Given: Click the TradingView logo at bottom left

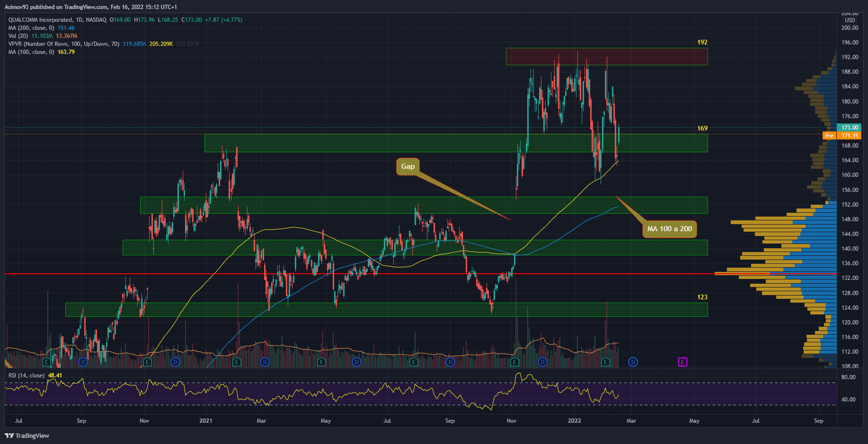Looking at the screenshot, I should 27,435.
